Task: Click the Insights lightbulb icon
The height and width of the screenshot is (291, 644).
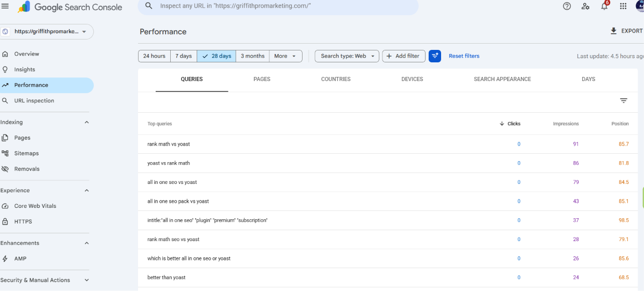Action: click(x=5, y=70)
